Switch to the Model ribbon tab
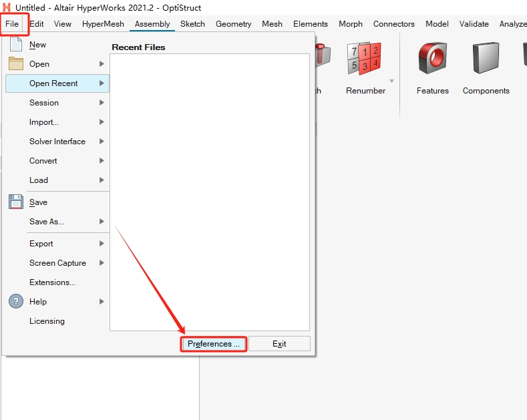The image size is (527, 420). pos(437,24)
